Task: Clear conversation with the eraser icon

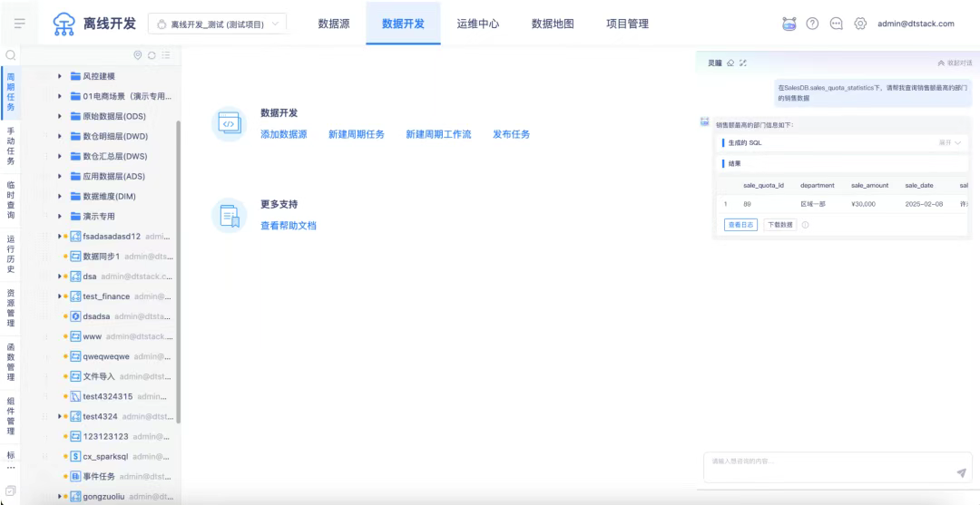Action: point(731,63)
